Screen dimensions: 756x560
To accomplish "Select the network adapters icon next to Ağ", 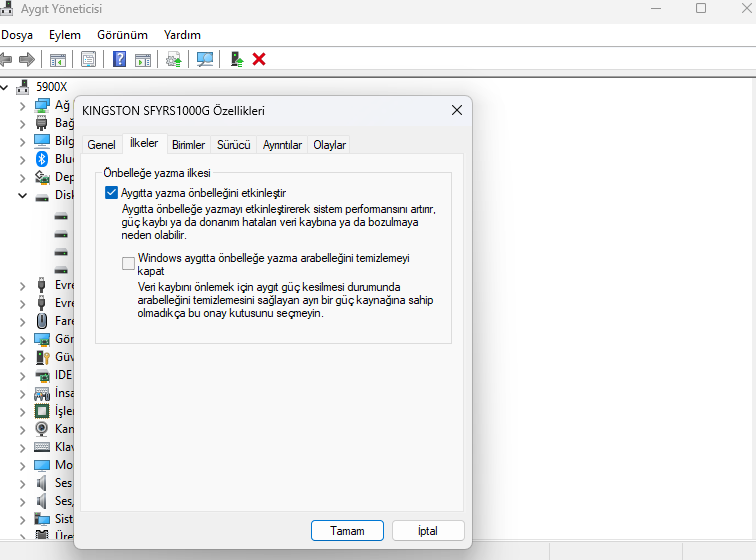I will point(42,106).
